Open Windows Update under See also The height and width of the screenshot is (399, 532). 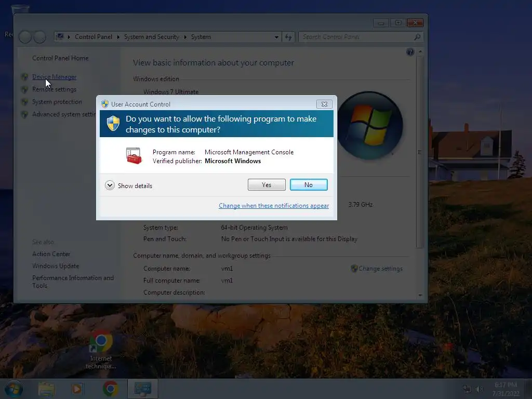point(56,265)
